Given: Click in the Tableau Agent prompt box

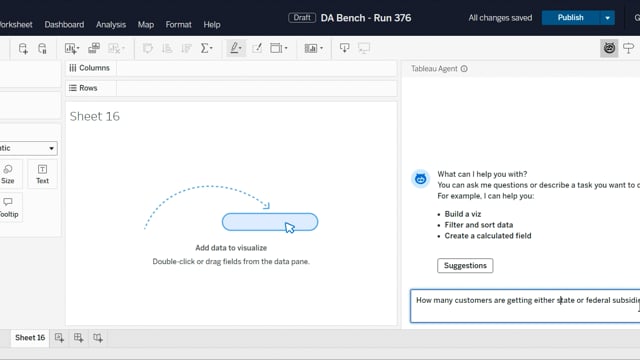Looking at the screenshot, I should [525, 306].
